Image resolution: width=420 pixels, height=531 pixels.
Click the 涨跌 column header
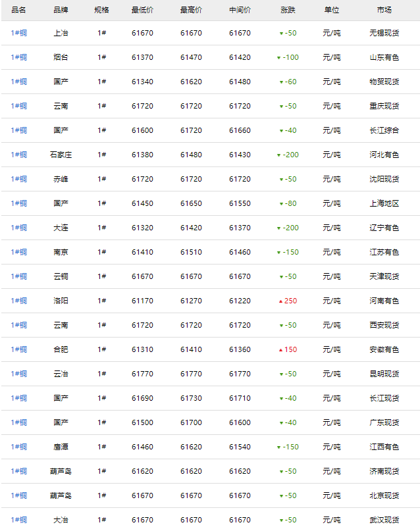tap(288, 10)
